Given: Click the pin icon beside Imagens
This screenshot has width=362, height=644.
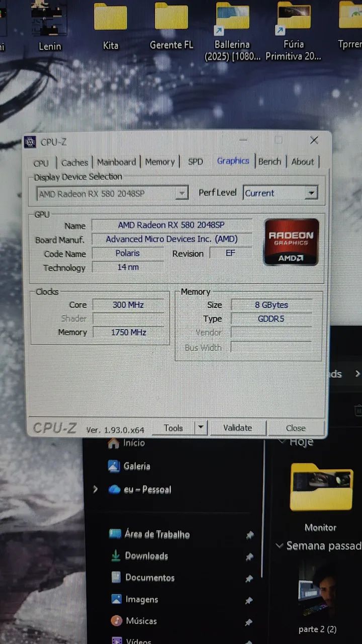Looking at the screenshot, I should pyautogui.click(x=249, y=601).
